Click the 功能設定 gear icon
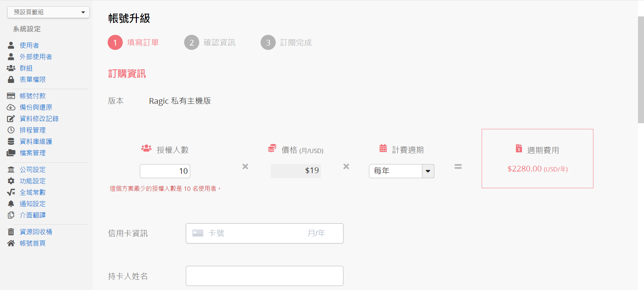 pos(11,181)
